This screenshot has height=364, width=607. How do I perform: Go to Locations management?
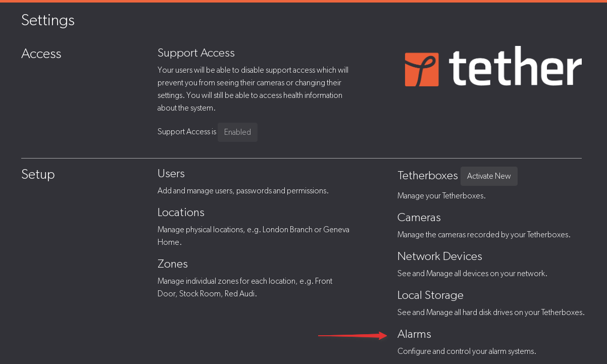(181, 213)
